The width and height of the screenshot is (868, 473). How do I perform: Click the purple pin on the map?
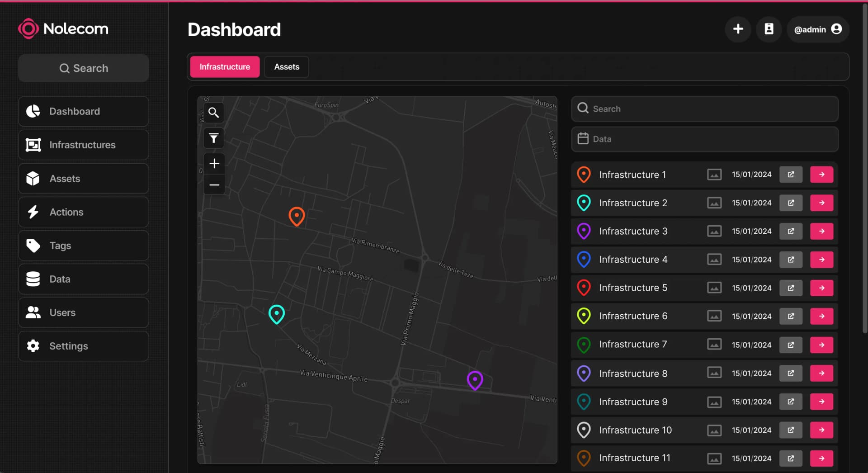(x=475, y=380)
